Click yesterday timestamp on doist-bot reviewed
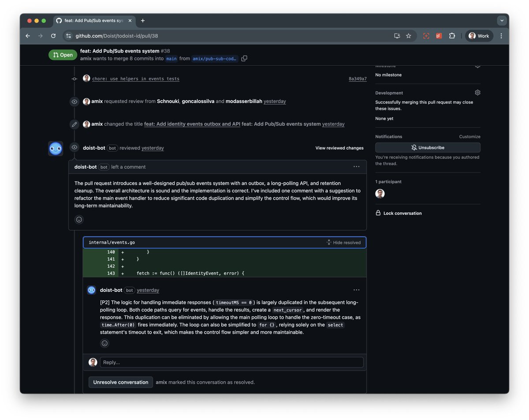 tap(153, 148)
